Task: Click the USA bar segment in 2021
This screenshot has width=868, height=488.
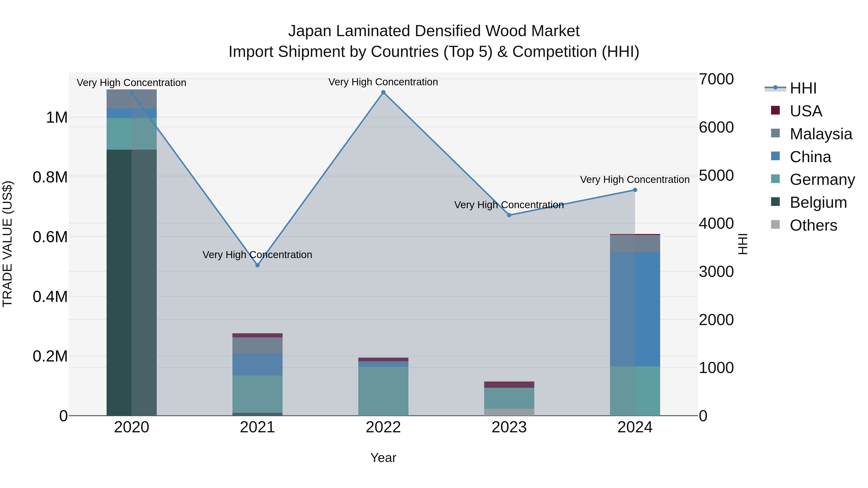Action: click(x=258, y=335)
